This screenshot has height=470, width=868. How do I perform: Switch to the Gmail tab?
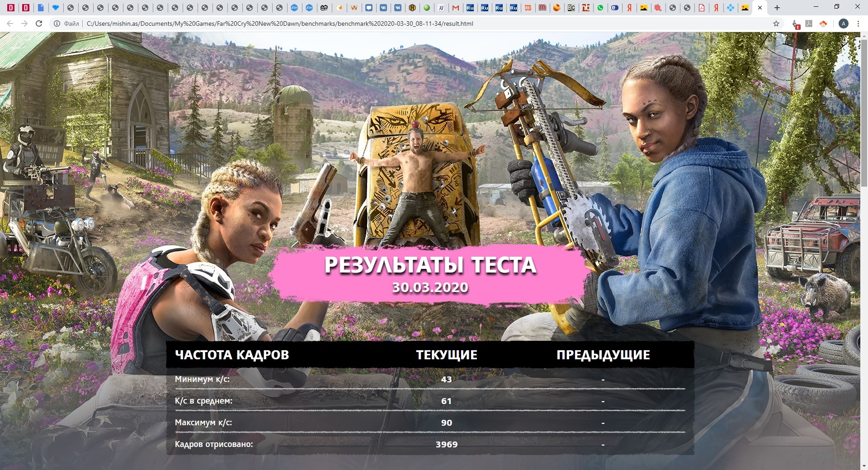pos(456,8)
